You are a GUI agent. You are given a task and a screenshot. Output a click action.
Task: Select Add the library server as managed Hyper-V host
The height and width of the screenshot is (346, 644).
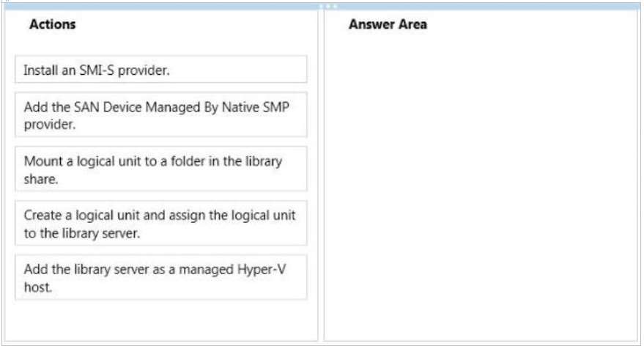[161, 277]
